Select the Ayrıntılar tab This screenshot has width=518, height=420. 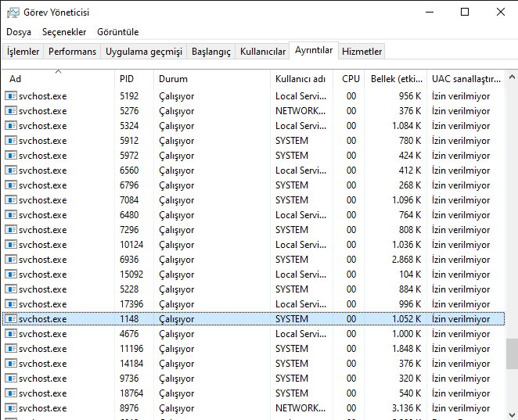click(314, 51)
